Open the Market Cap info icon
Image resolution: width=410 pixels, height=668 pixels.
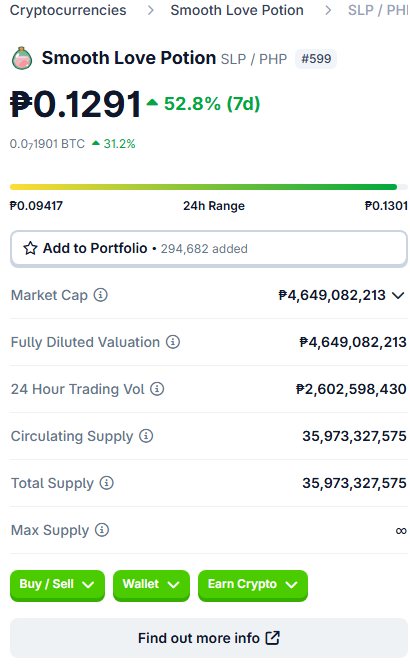click(101, 295)
